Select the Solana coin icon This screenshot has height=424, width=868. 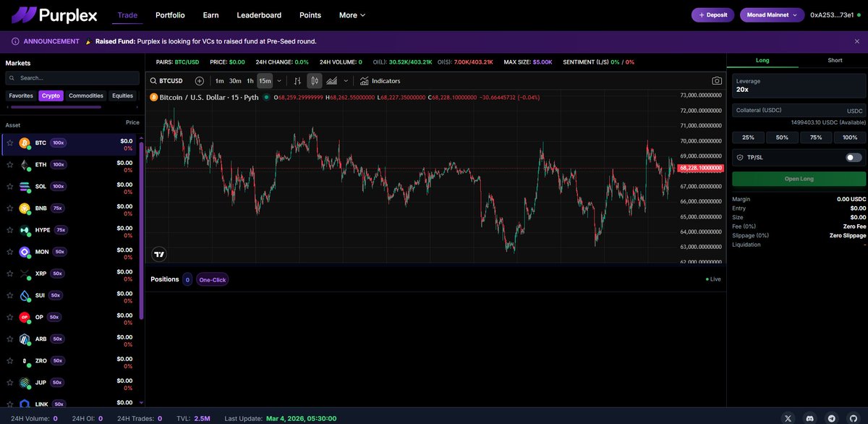(25, 187)
